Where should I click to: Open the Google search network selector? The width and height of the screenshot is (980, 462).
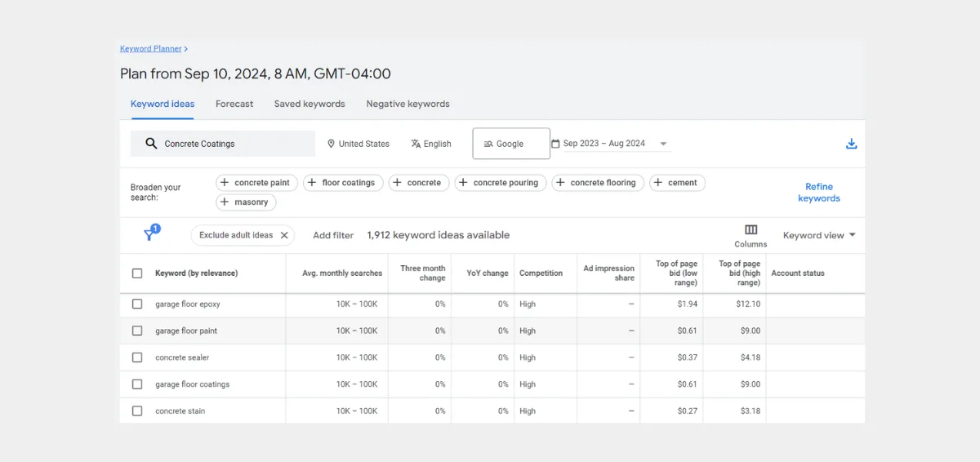[x=511, y=144]
